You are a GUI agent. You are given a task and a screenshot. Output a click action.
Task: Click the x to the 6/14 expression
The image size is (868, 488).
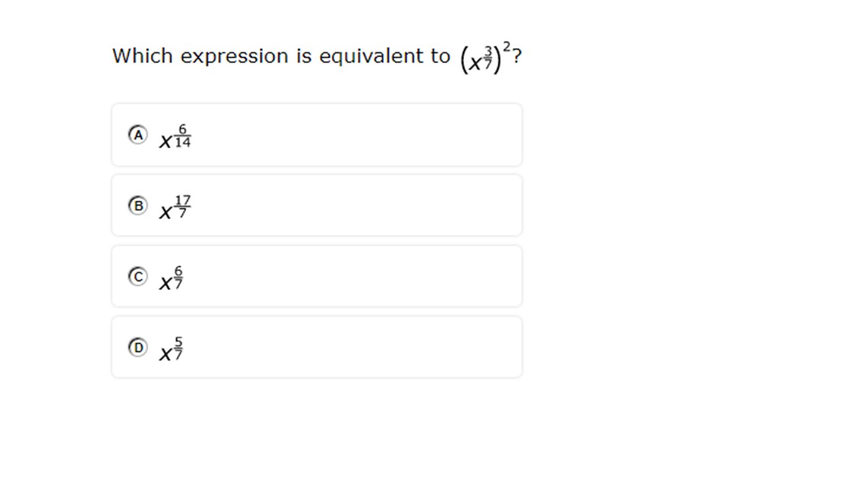click(x=175, y=136)
